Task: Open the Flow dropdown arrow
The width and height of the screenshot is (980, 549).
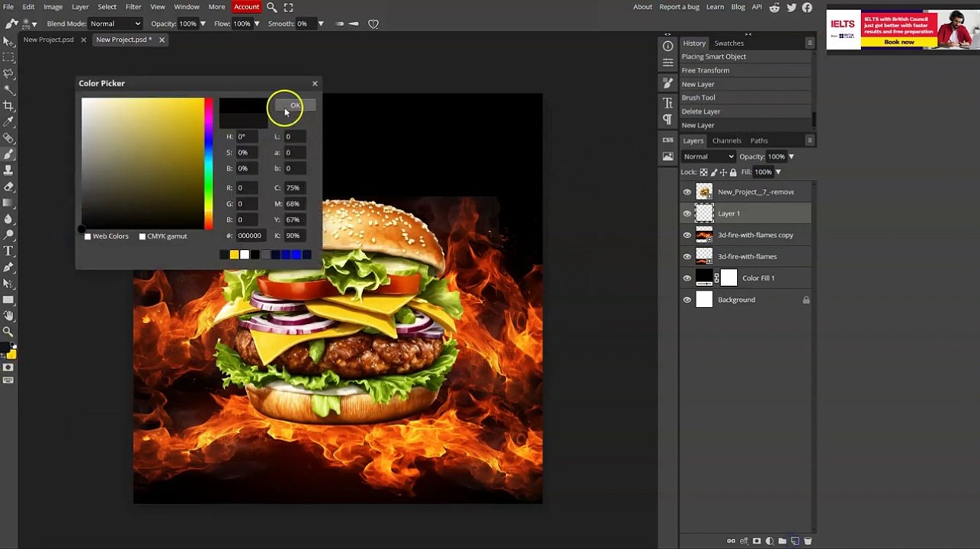Action: [x=256, y=24]
